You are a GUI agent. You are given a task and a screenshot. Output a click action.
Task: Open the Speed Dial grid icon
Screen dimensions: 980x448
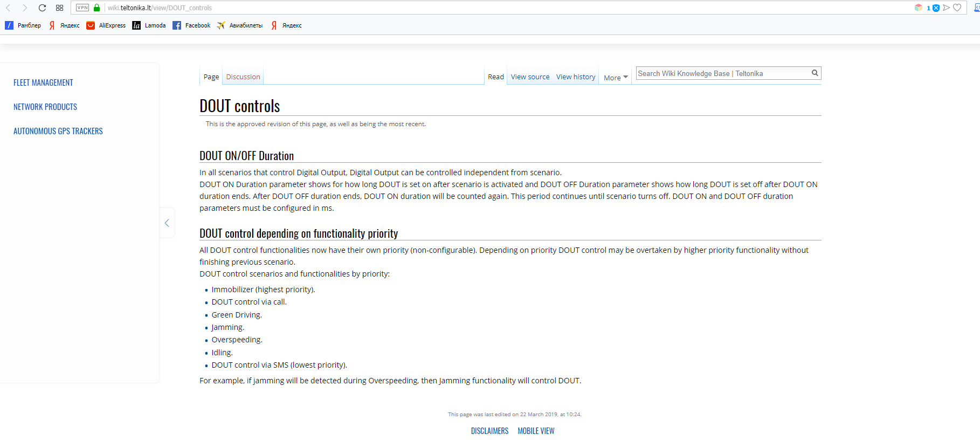click(x=60, y=8)
